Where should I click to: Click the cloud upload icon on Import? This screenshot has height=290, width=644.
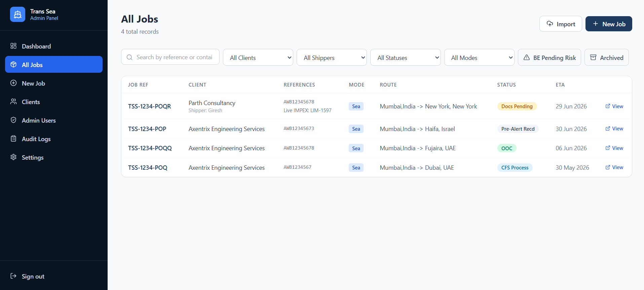[x=550, y=24]
